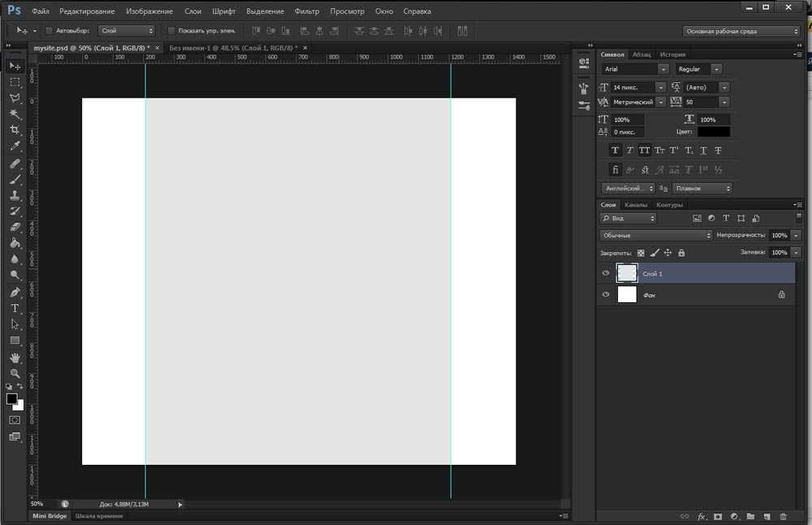Toggle Фон layer visibility eye
This screenshot has width=812, height=525.
click(x=606, y=295)
